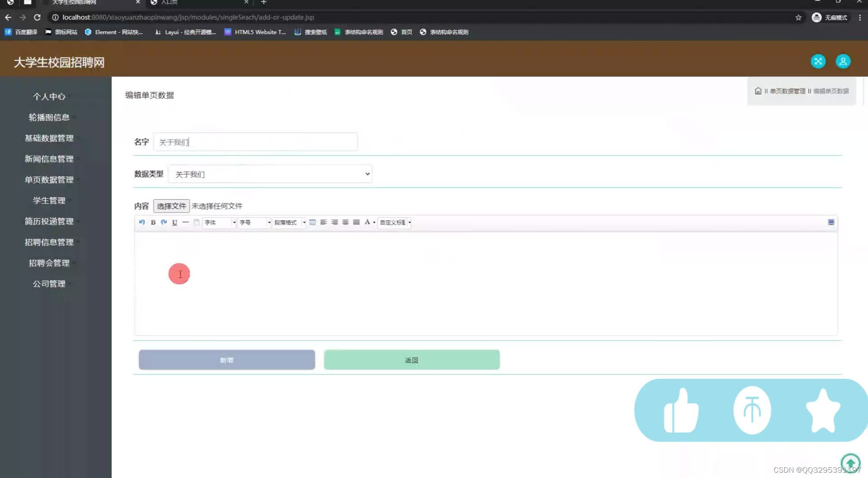Expand 招聘会管理 sidebar menu
This screenshot has width=868, height=478.
49,263
